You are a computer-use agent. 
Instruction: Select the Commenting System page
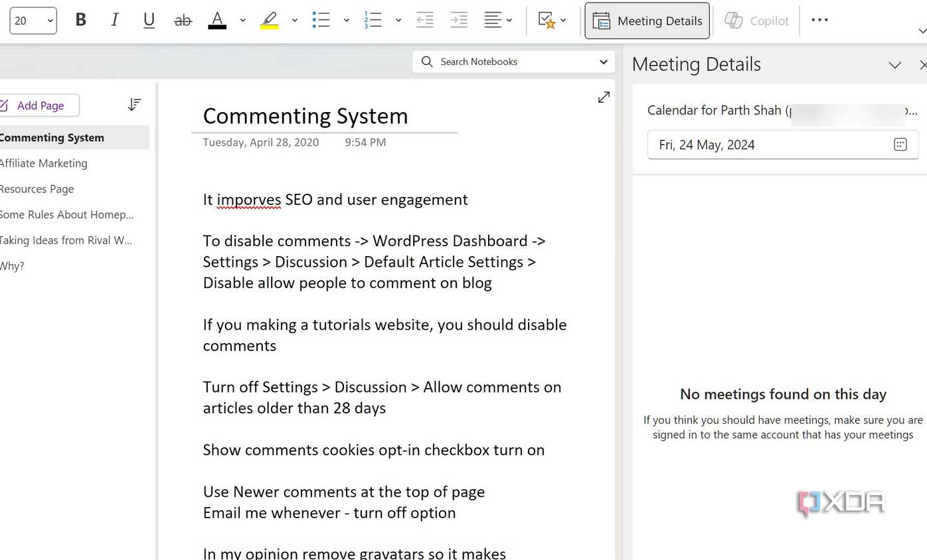coord(73,137)
